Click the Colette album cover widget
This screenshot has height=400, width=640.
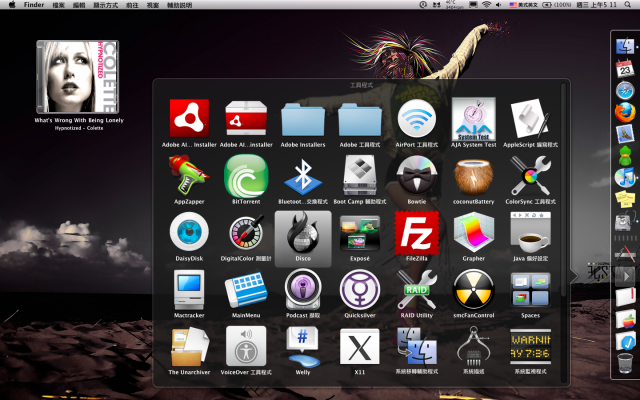pyautogui.click(x=78, y=77)
